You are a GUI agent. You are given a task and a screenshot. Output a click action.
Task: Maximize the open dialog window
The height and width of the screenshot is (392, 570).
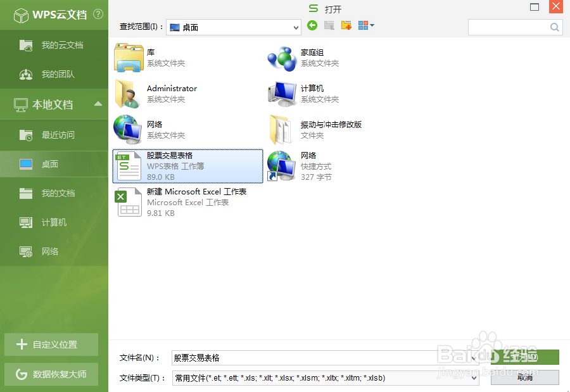tap(535, 7)
